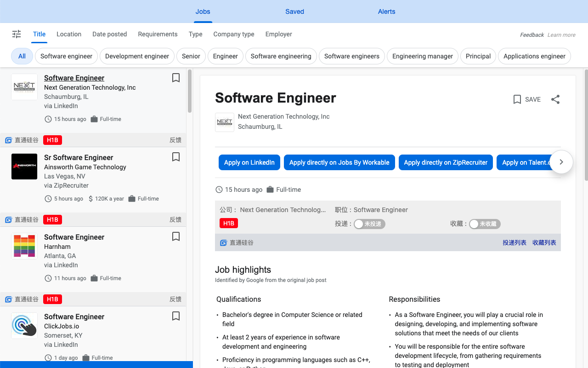Screen dimensions: 588x368
Task: Click Apply directly on Jobs By Workable
Action: click(x=339, y=162)
